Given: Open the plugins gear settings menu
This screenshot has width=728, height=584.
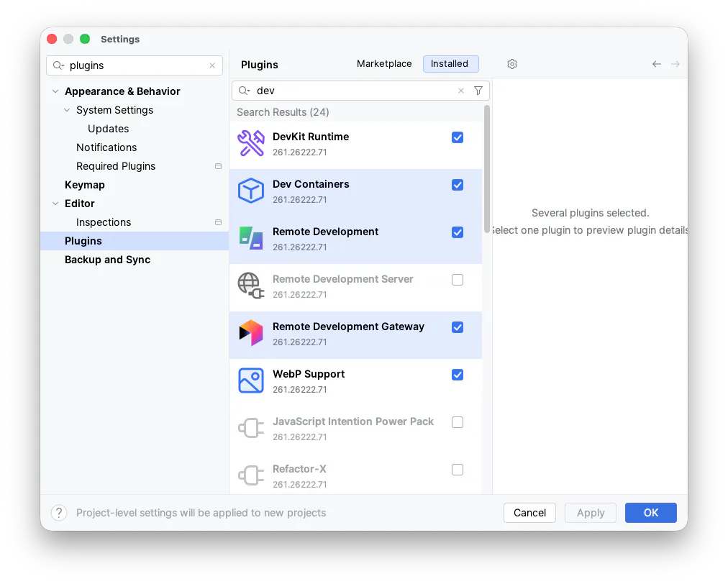Looking at the screenshot, I should [x=512, y=64].
